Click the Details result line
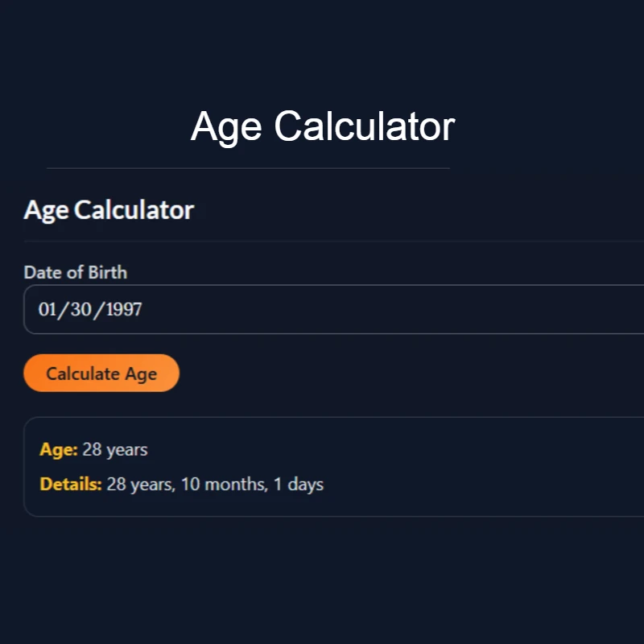 pos(181,484)
